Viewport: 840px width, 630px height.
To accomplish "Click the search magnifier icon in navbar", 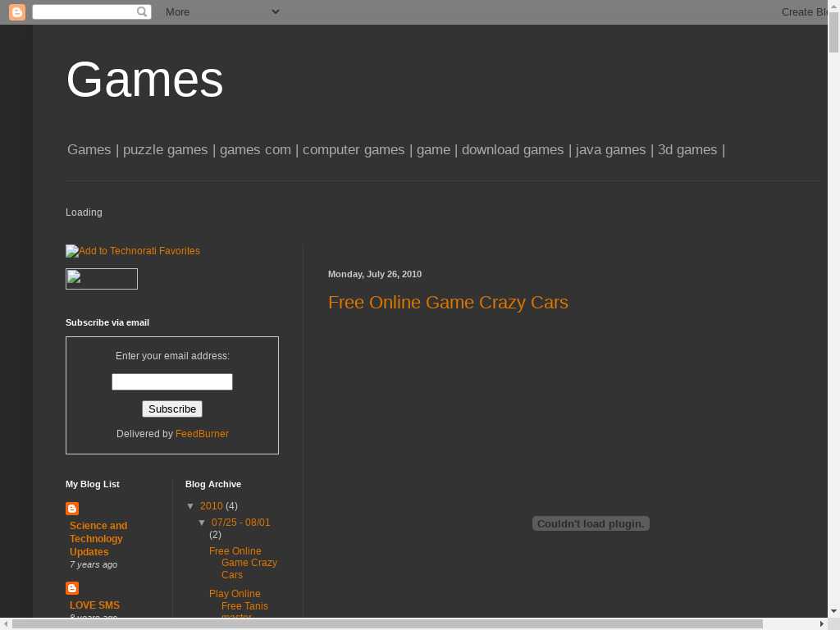I will [x=142, y=11].
